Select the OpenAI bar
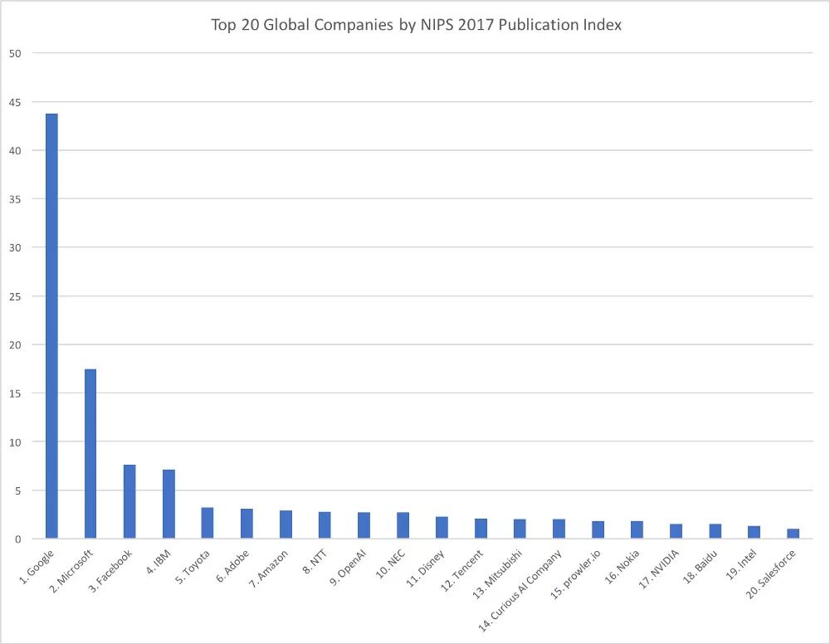The height and width of the screenshot is (644, 830). (x=364, y=525)
